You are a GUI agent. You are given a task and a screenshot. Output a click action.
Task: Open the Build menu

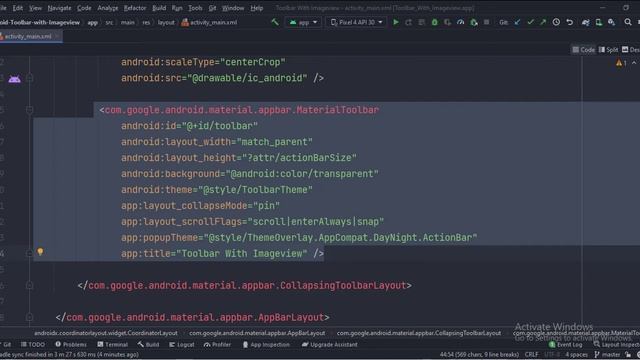tap(159, 8)
